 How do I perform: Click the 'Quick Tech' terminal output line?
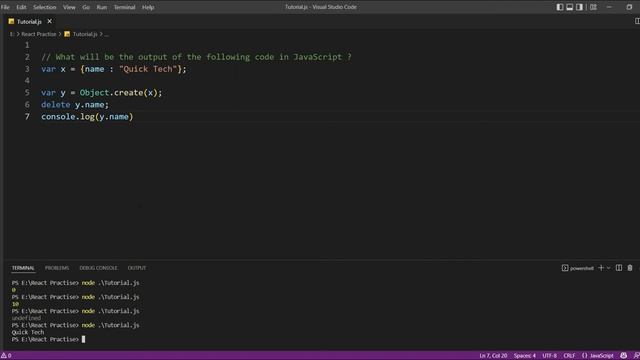[x=28, y=332]
